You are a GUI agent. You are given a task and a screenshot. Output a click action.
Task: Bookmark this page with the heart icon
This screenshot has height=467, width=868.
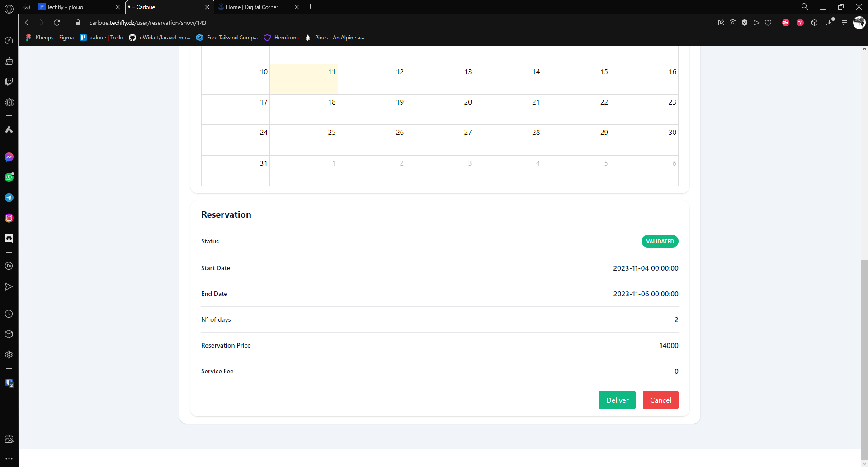pyautogui.click(x=768, y=23)
